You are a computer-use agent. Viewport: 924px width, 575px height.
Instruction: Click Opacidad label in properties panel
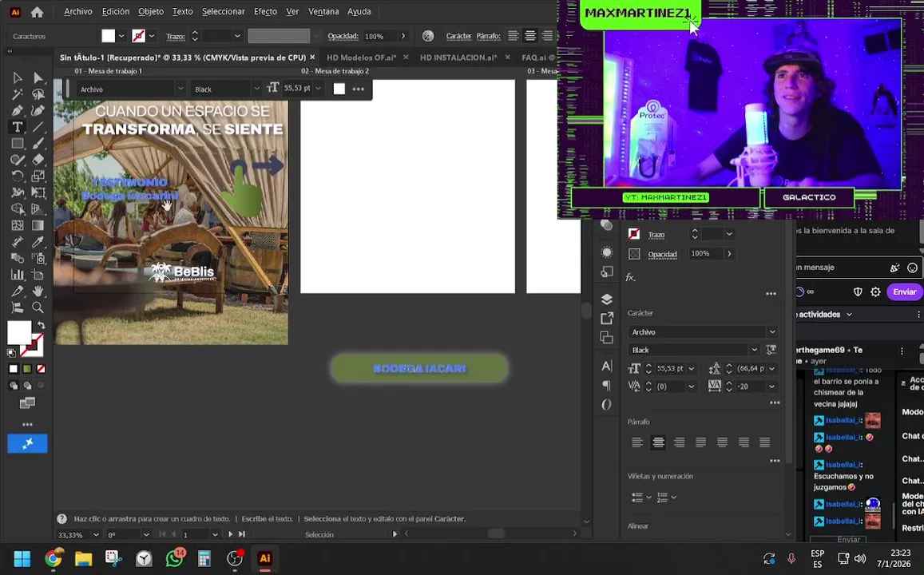(662, 254)
